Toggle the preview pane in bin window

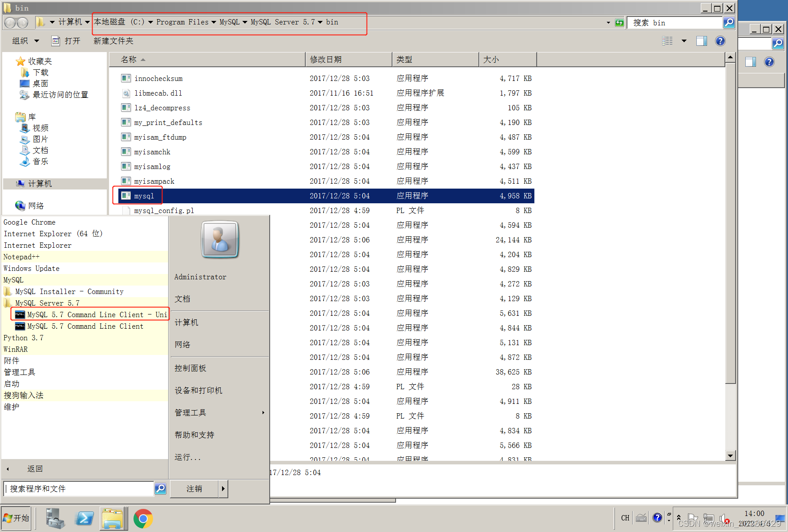pyautogui.click(x=702, y=41)
